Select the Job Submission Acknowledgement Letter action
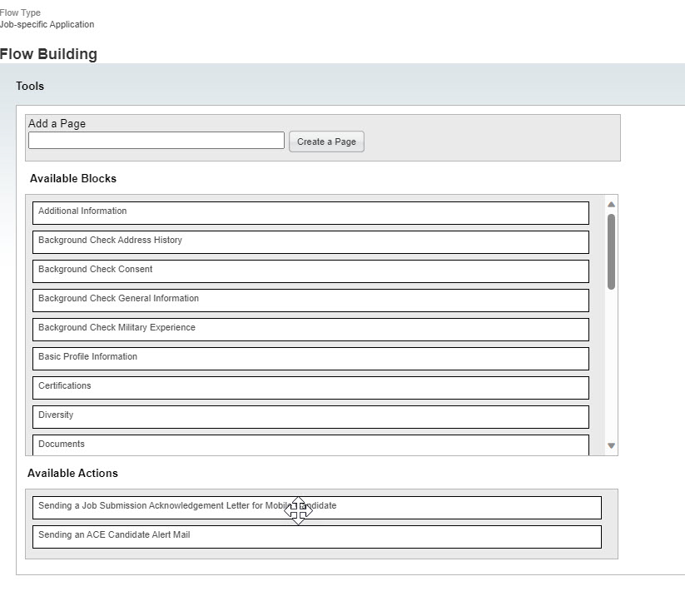Viewport: 685px width, 616px height. (317, 508)
